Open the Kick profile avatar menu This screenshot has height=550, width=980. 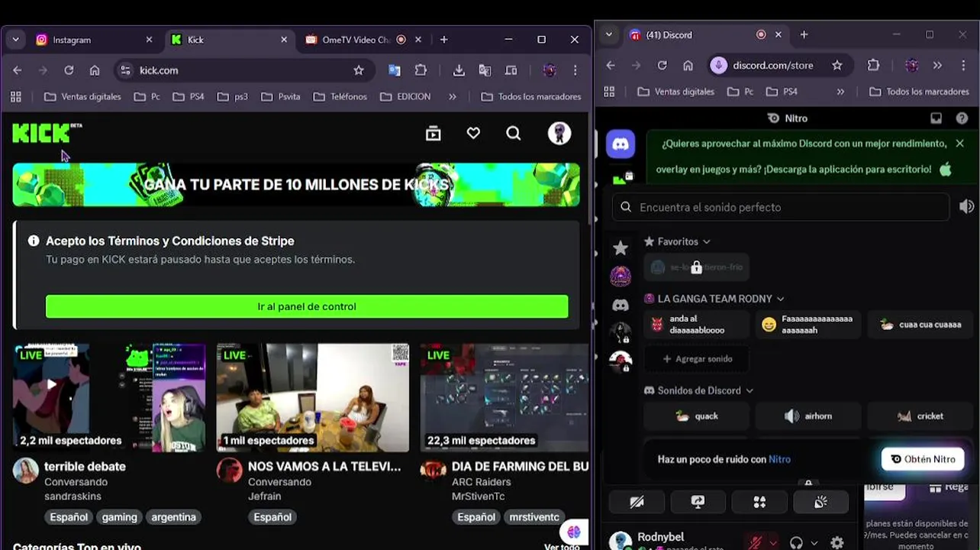point(559,133)
